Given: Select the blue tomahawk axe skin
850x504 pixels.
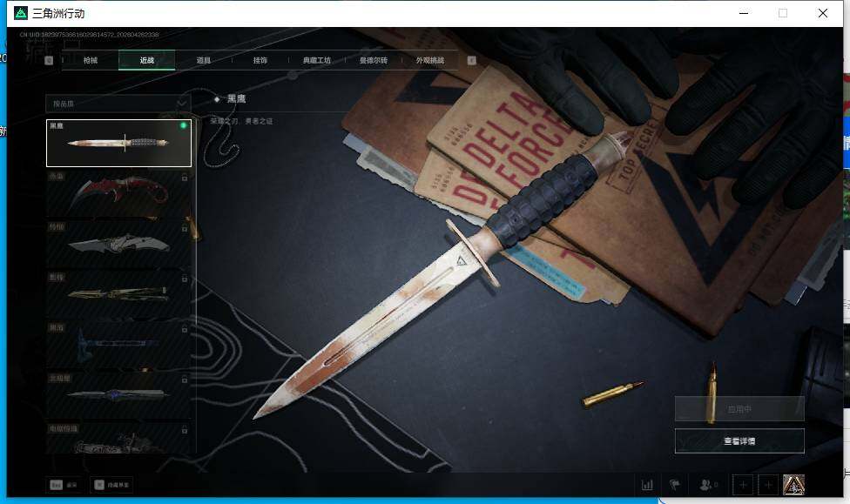Looking at the screenshot, I should (x=118, y=345).
